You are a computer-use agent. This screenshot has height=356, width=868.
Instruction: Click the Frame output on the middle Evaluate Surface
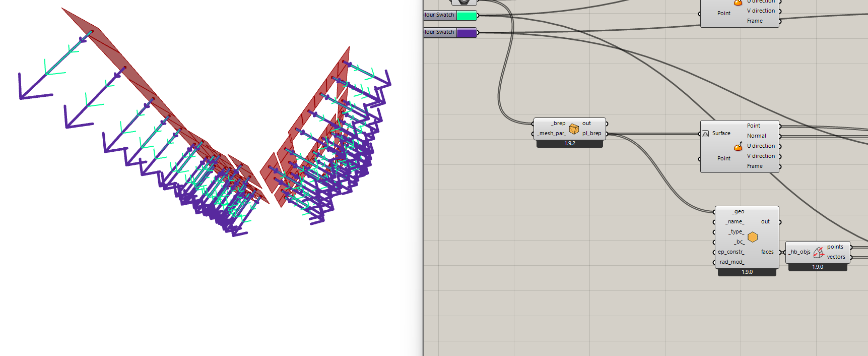pyautogui.click(x=754, y=166)
